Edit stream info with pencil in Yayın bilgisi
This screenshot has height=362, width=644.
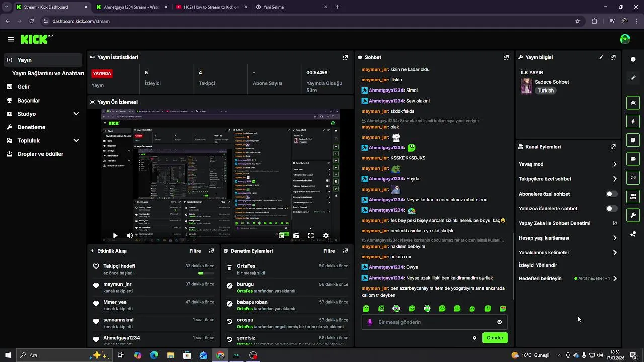(601, 57)
